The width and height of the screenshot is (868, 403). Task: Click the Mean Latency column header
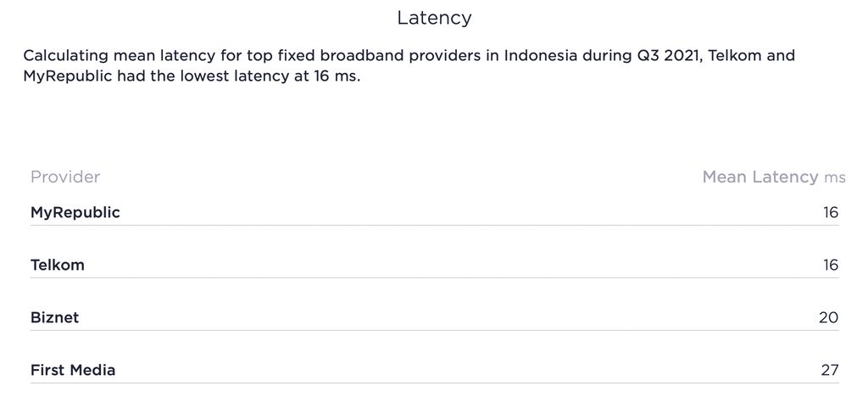tap(760, 177)
